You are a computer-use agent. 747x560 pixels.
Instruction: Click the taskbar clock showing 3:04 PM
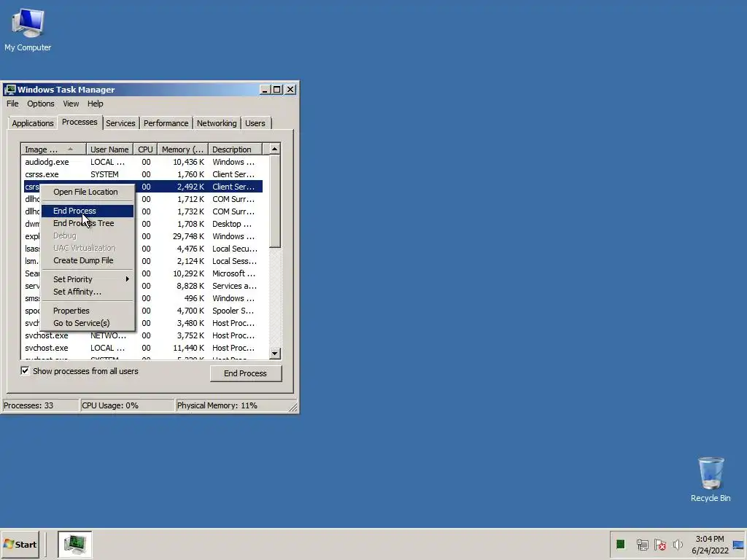click(x=710, y=544)
